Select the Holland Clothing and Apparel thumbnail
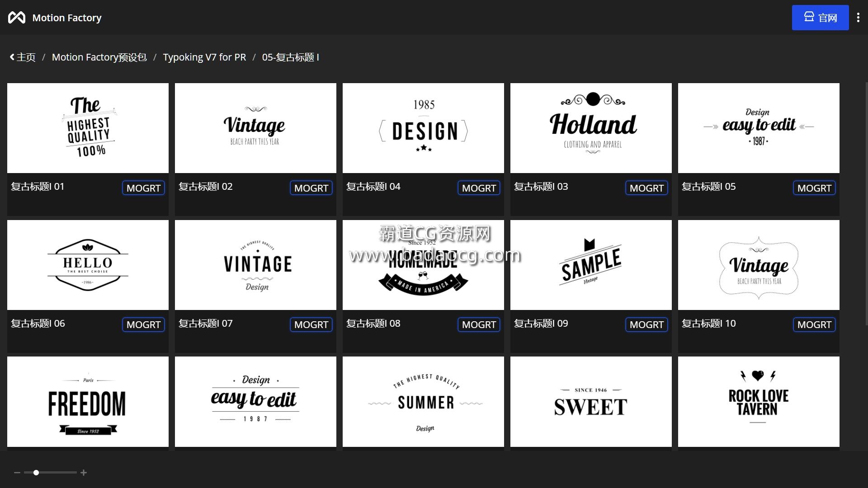 pyautogui.click(x=591, y=128)
